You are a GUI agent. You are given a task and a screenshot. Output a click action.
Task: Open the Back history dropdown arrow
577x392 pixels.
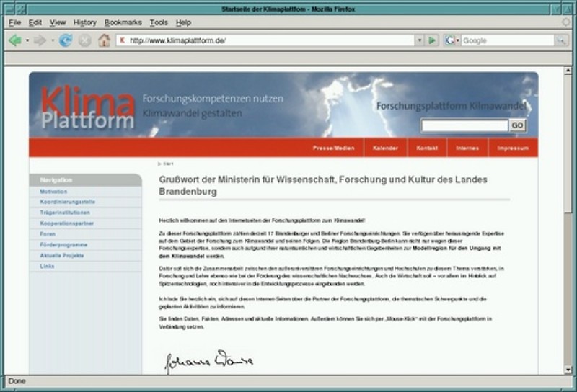tap(27, 40)
